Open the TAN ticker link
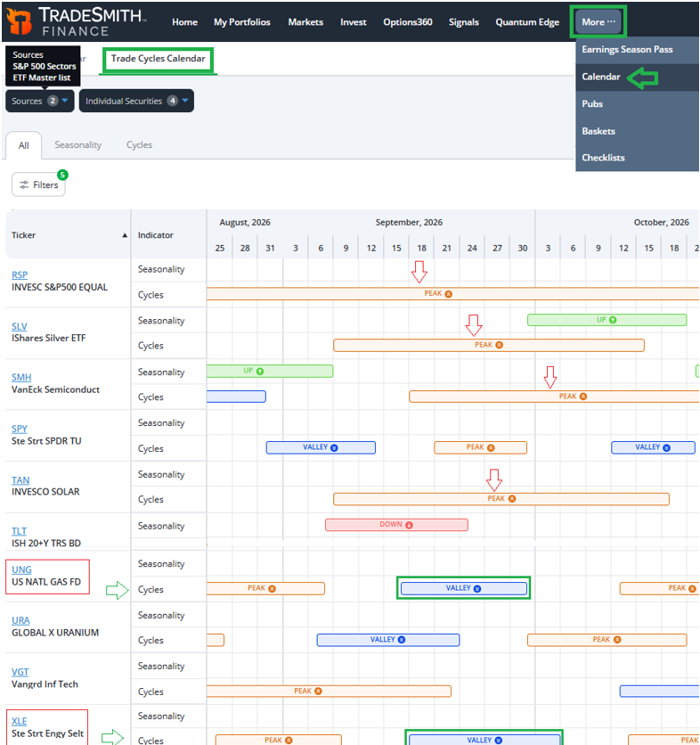Viewport: 700px width, 745px height. (20, 479)
